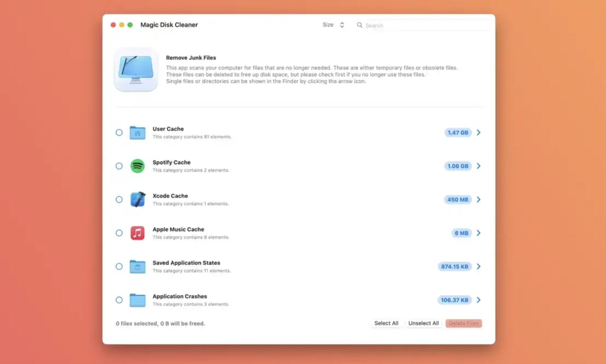Image resolution: width=606 pixels, height=364 pixels.
Task: Click the User Cache folder icon
Action: tap(137, 133)
